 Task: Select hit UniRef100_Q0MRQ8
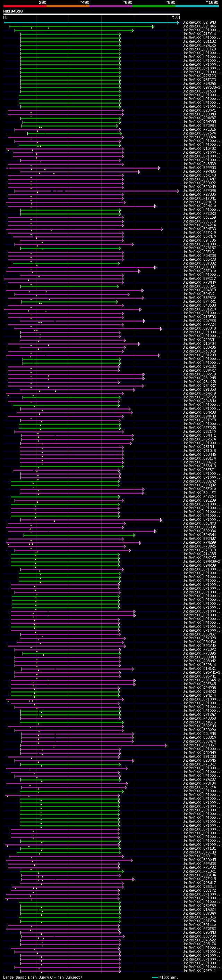(199, 413)
